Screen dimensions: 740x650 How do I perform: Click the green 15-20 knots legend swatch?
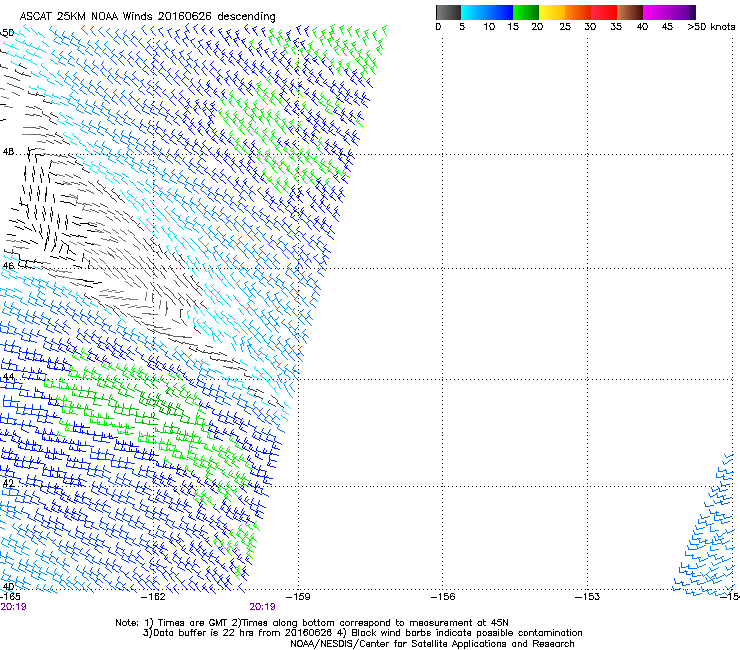point(526,12)
